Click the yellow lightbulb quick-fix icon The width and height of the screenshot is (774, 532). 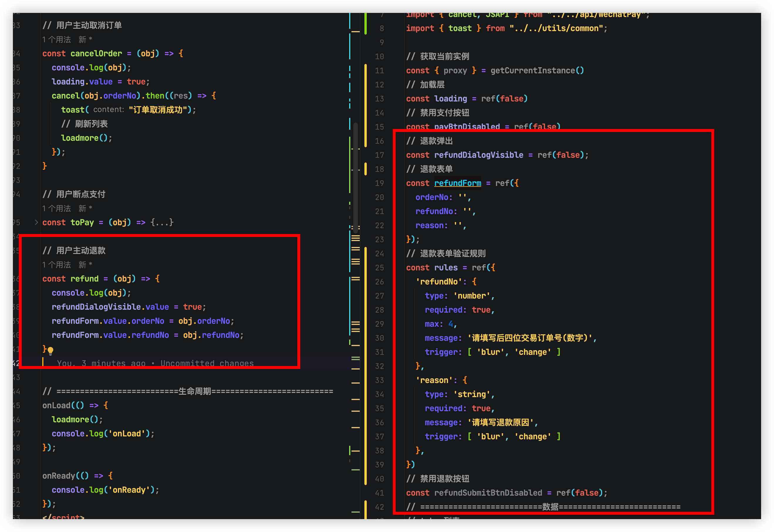point(50,350)
